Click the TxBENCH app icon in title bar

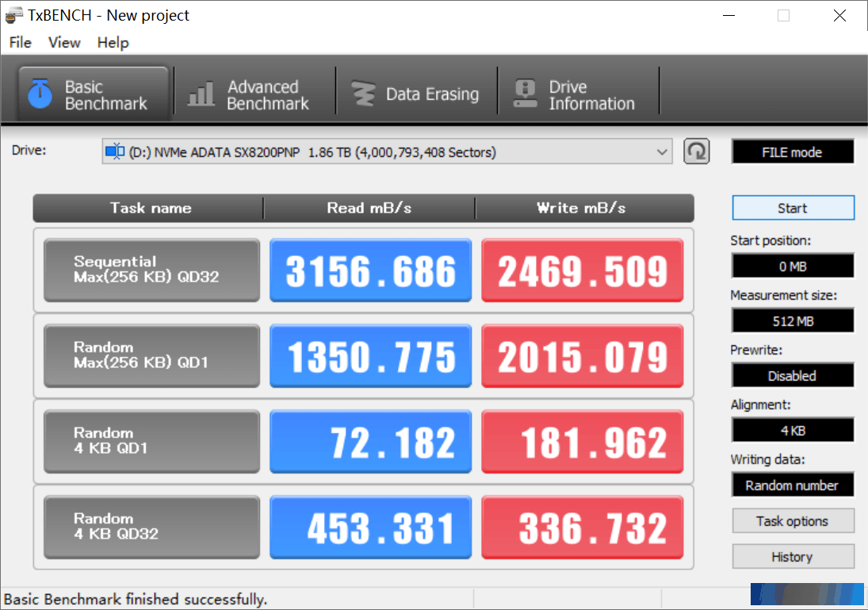pos(13,15)
